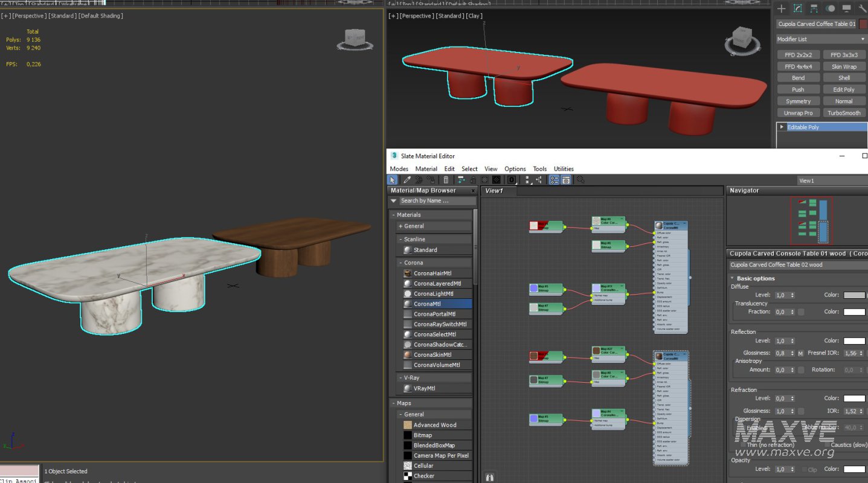
Task: Open the Display command panel icon
Action: (847, 8)
